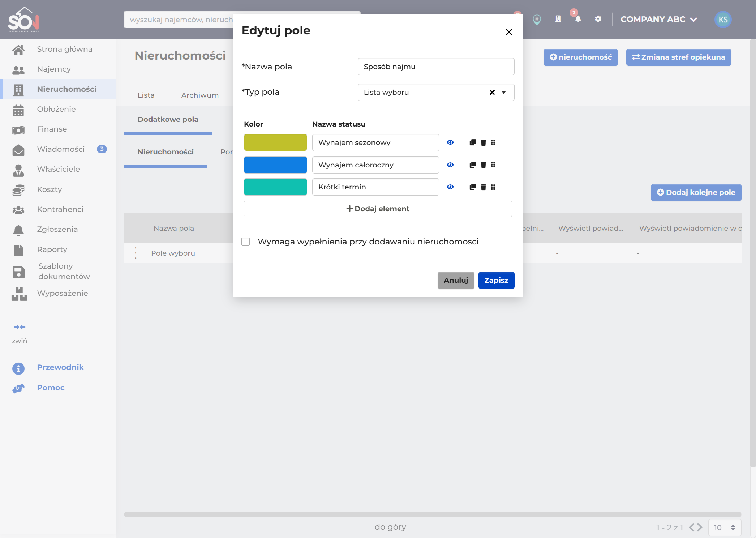This screenshot has height=538, width=756.
Task: Open notifications bell in the header
Action: click(x=578, y=19)
